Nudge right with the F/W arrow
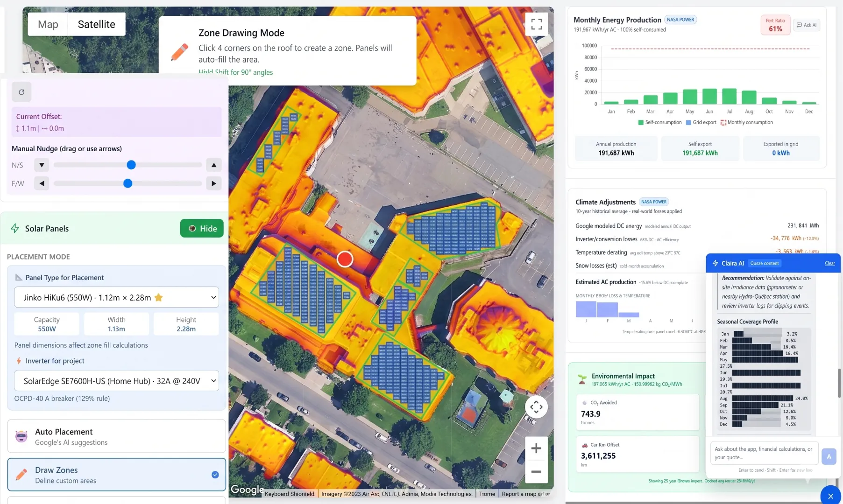 214,183
